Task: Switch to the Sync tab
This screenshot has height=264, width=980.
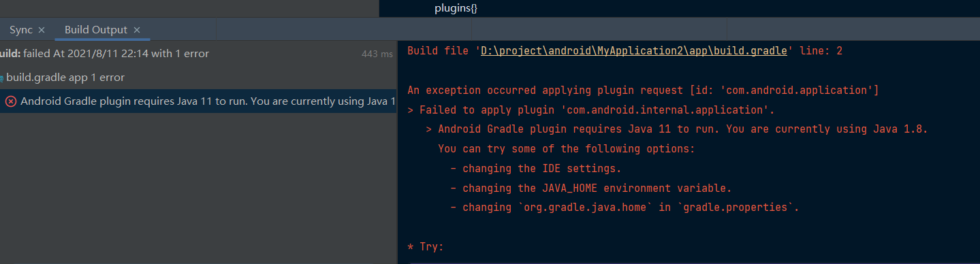Action: (20, 30)
